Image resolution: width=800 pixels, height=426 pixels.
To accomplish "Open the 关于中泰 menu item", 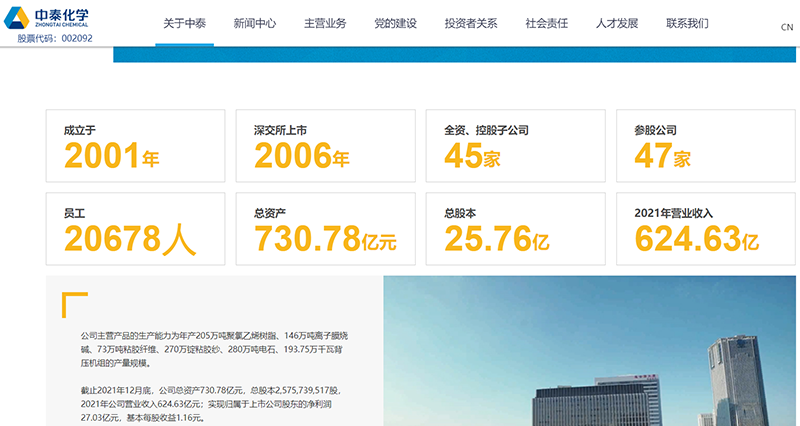I will pos(184,23).
